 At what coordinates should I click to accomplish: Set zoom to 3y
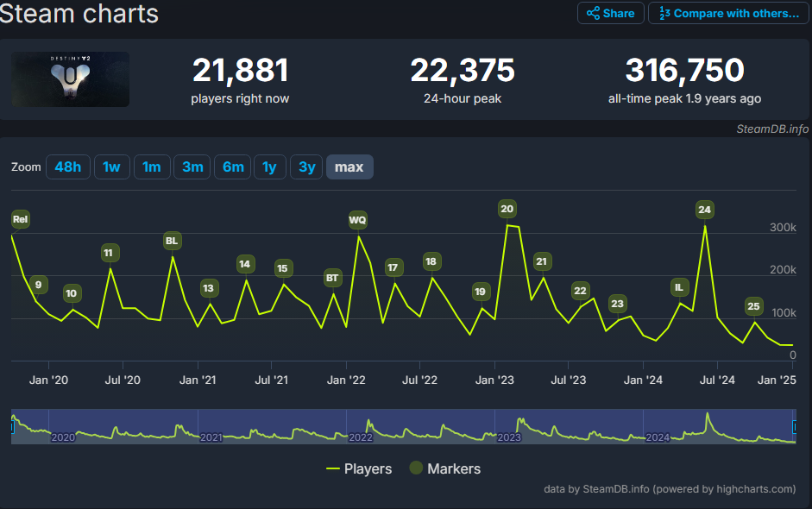coord(306,167)
